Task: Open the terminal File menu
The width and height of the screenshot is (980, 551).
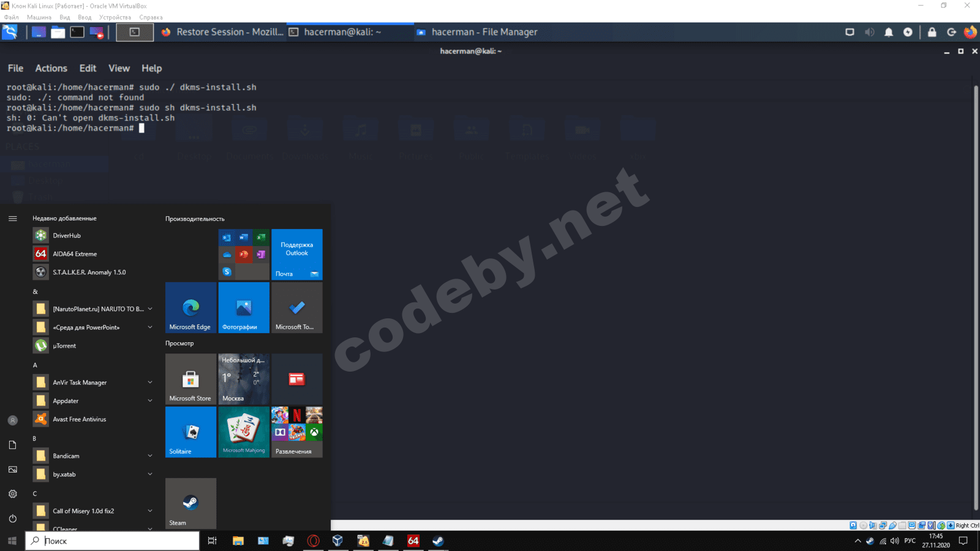Action: click(x=15, y=68)
